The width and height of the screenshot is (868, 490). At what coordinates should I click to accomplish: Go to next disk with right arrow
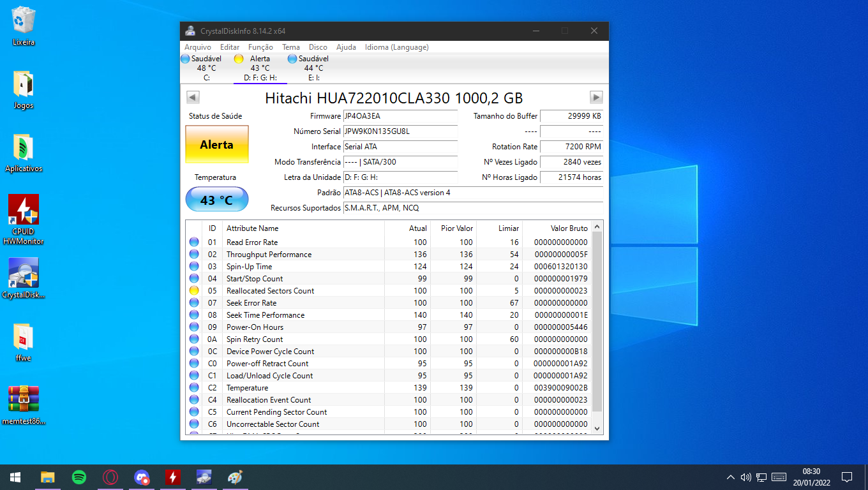[596, 97]
